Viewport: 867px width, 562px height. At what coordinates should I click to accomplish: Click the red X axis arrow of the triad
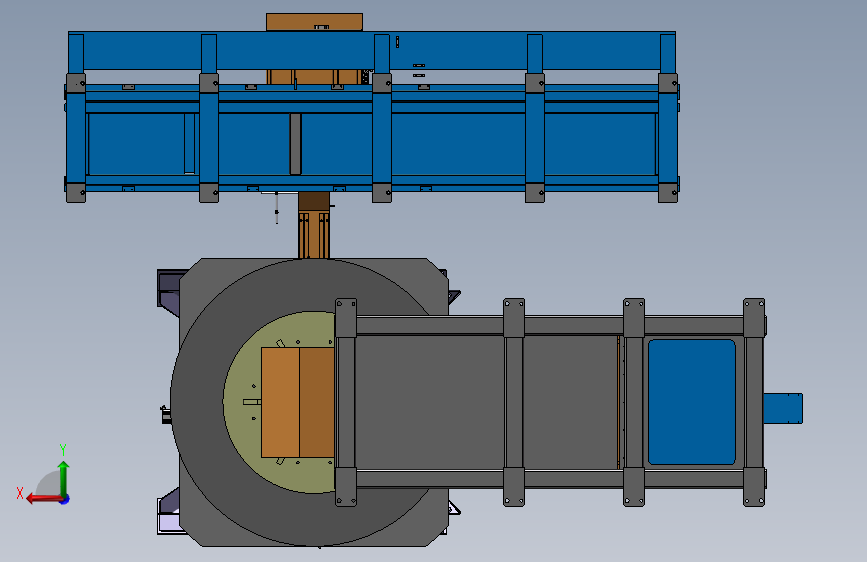pos(44,499)
